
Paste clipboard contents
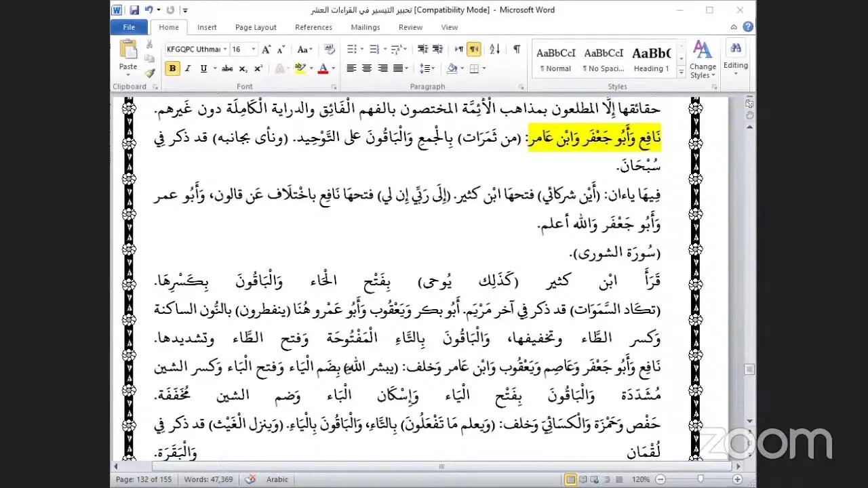click(128, 56)
